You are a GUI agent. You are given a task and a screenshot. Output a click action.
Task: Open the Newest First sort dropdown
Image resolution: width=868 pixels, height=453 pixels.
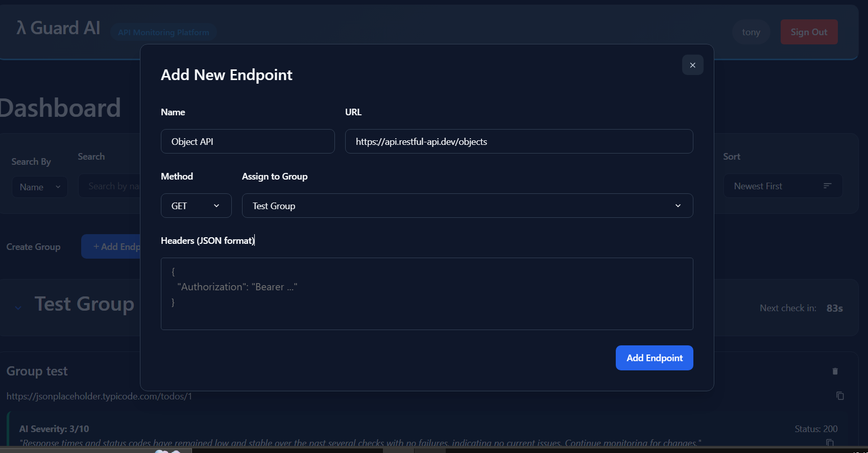pyautogui.click(x=783, y=186)
